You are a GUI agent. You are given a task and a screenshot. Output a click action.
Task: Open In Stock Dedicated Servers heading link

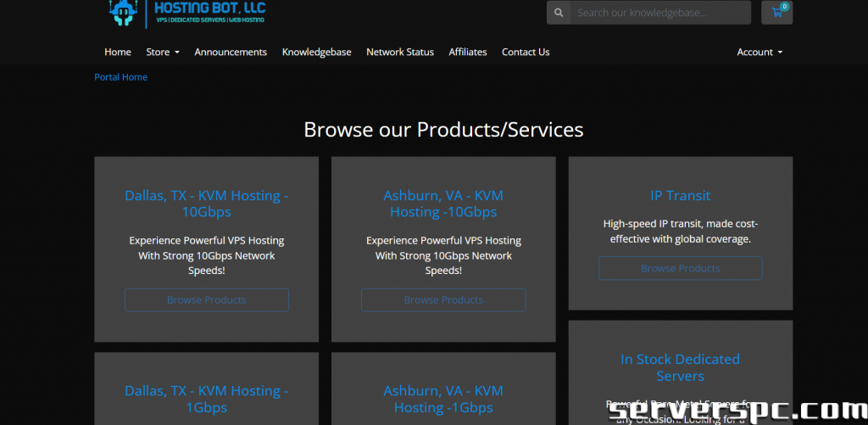[680, 367]
